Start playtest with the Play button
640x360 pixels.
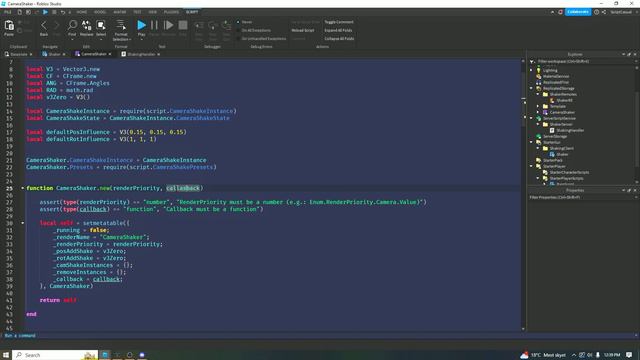(x=141, y=25)
